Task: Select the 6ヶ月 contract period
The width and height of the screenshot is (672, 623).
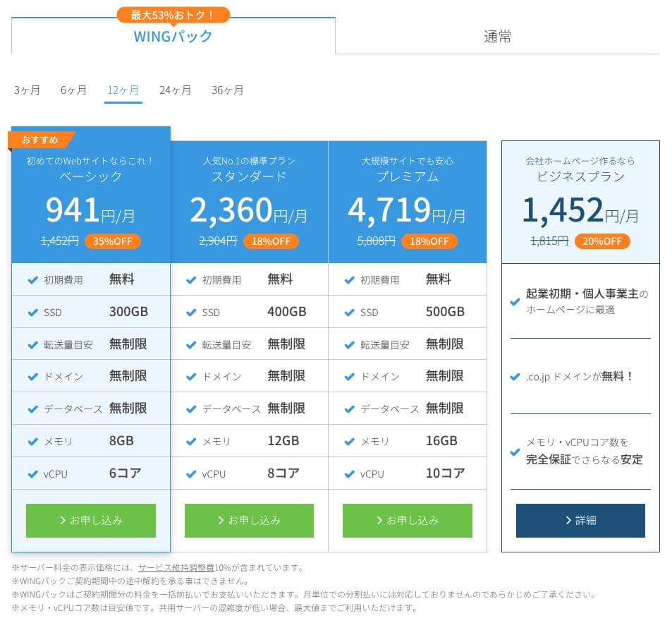Action: (x=74, y=90)
